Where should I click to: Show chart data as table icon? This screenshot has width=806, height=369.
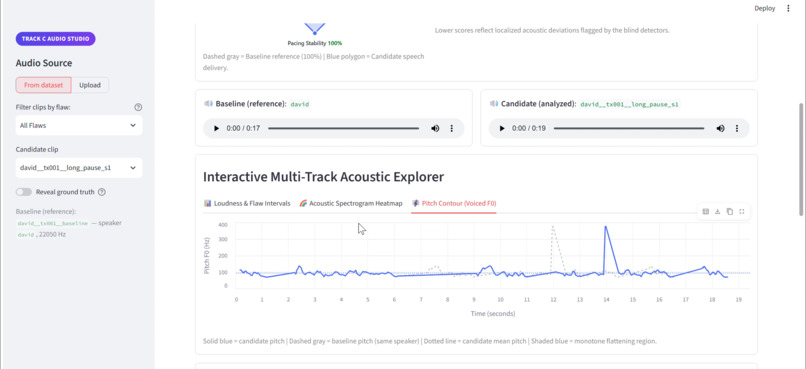click(706, 211)
